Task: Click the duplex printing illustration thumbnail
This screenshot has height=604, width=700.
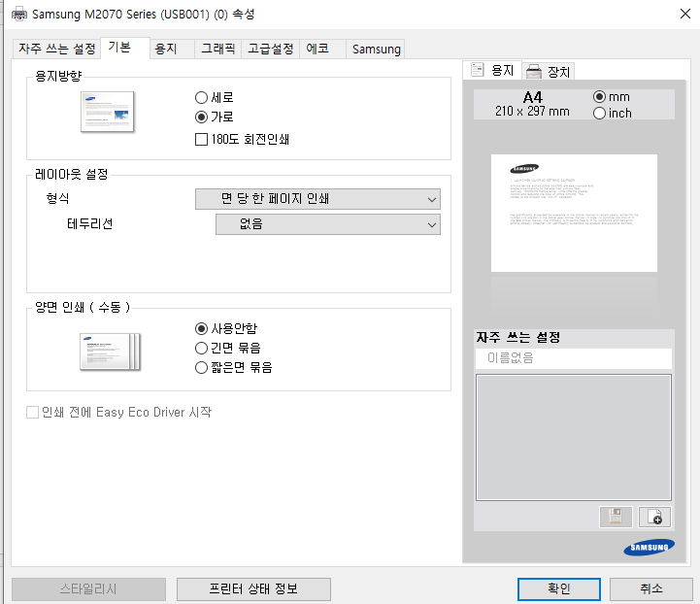Action: (111, 352)
